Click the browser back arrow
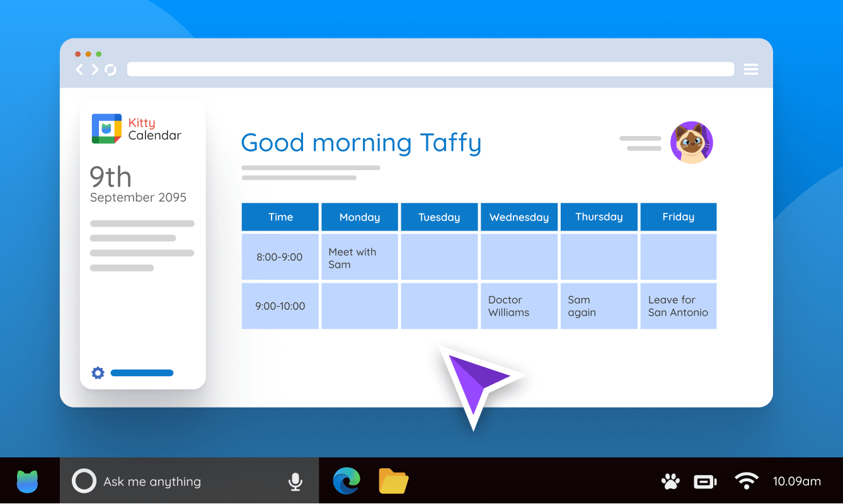 point(79,69)
